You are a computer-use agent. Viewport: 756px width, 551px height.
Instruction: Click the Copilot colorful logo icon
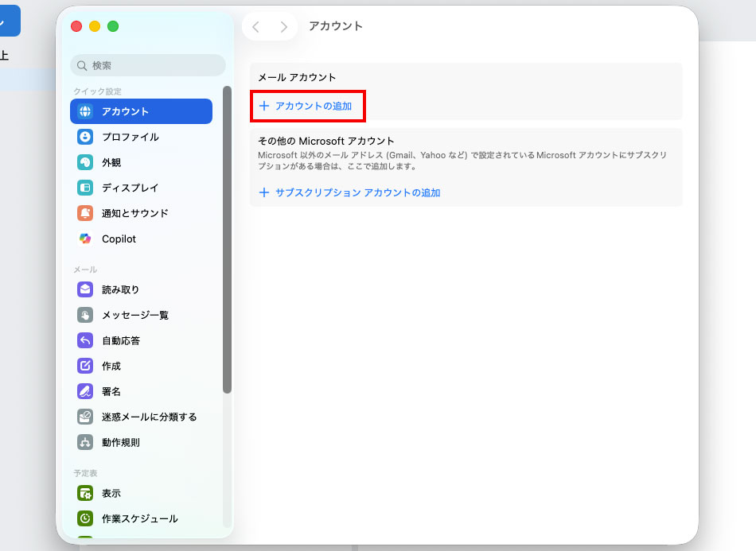[85, 239]
